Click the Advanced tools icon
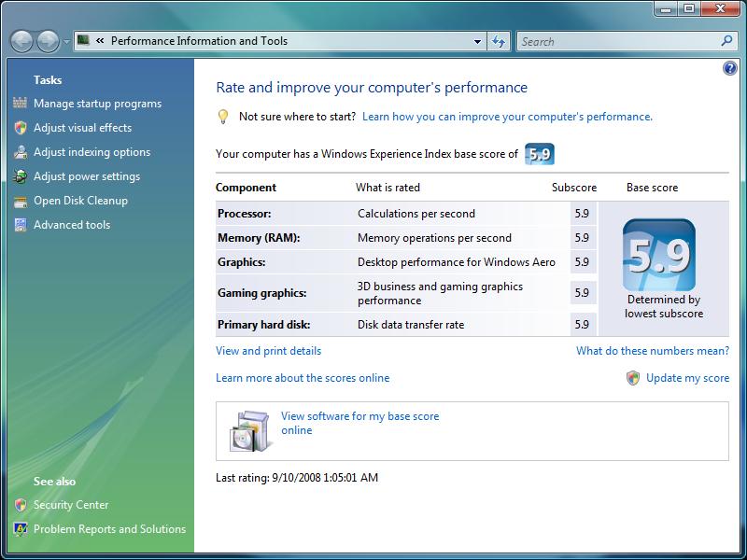747x560 pixels. [20, 225]
